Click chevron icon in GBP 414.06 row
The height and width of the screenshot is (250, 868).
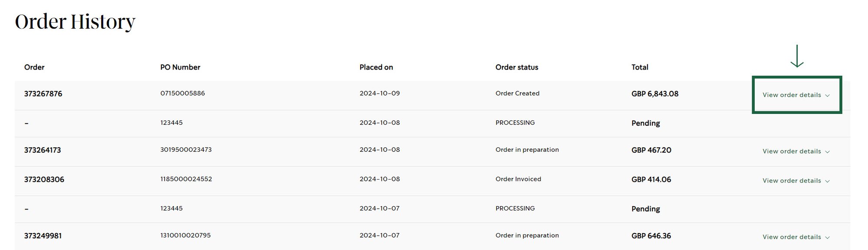tap(827, 181)
